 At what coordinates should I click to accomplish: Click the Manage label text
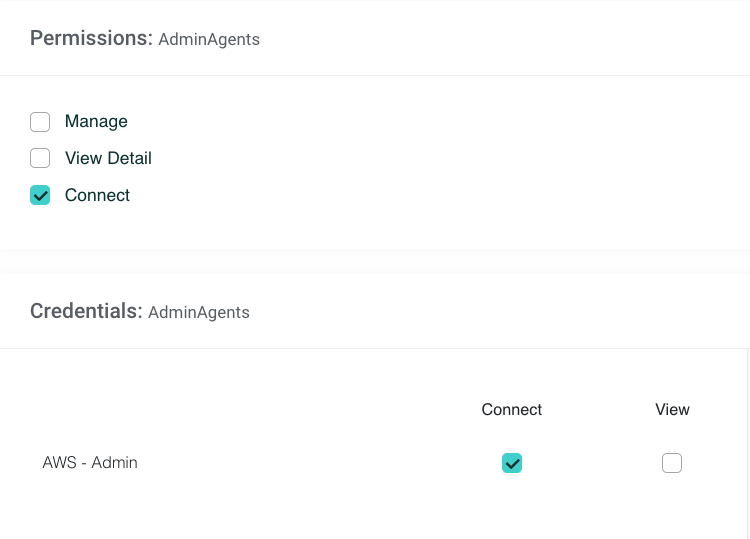96,122
